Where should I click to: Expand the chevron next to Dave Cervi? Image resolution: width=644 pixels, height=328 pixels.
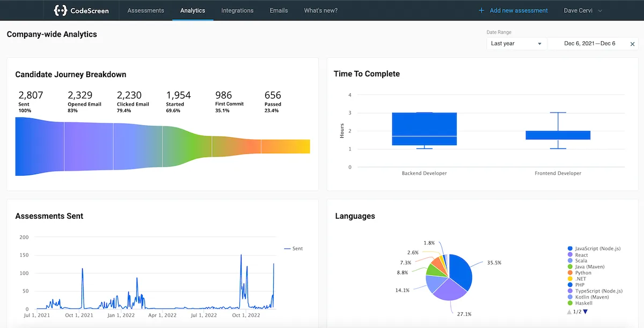600,11
